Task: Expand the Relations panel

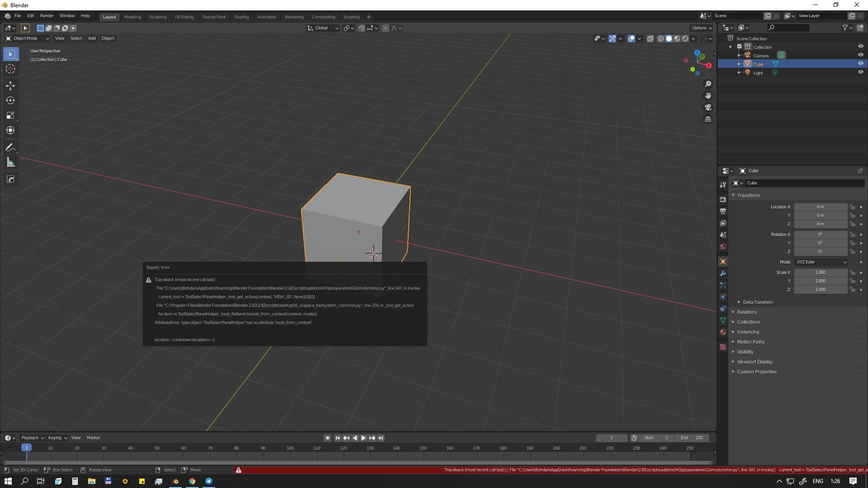Action: point(746,312)
